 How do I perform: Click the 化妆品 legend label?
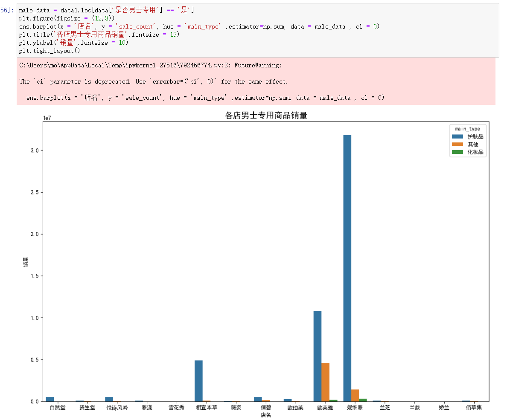tap(475, 152)
